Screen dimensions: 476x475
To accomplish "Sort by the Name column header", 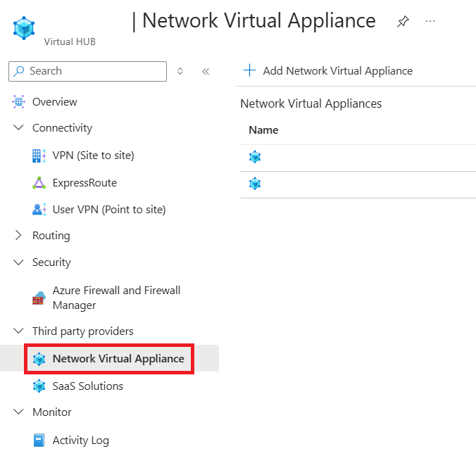I will pyautogui.click(x=263, y=130).
